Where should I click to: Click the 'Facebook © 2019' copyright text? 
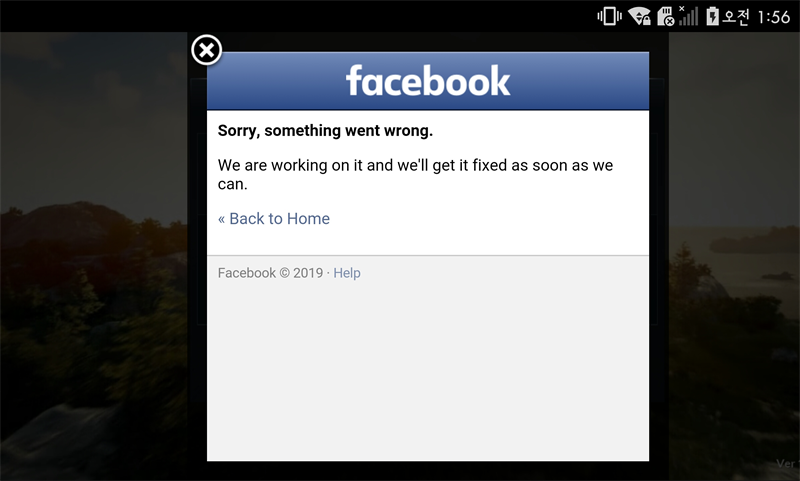270,273
